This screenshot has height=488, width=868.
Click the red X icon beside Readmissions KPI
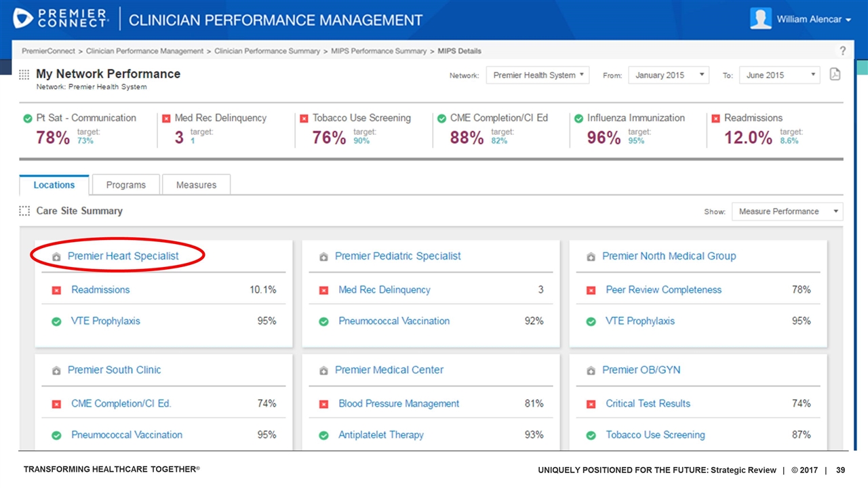click(715, 119)
